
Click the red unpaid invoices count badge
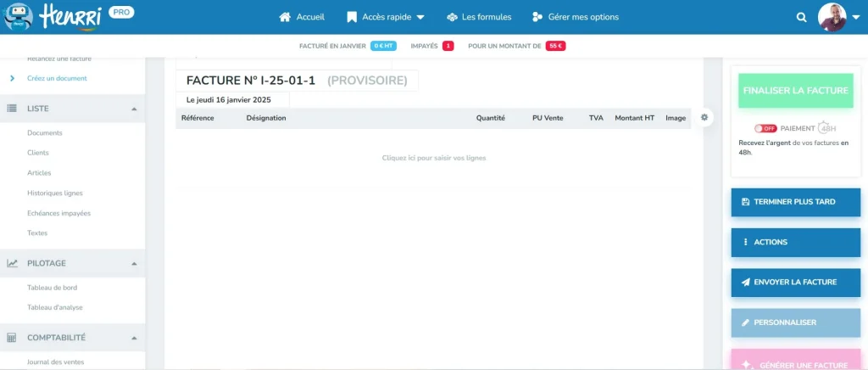(448, 46)
